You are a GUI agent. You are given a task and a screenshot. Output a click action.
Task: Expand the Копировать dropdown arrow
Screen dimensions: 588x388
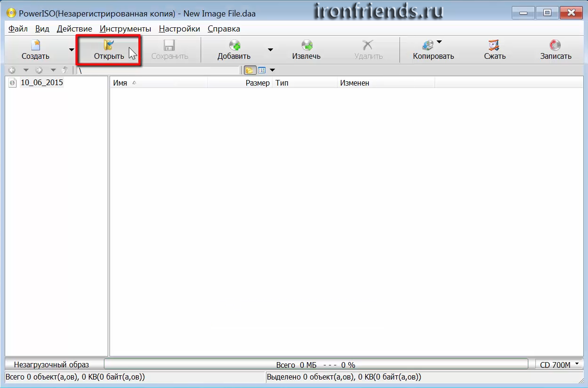coord(439,42)
